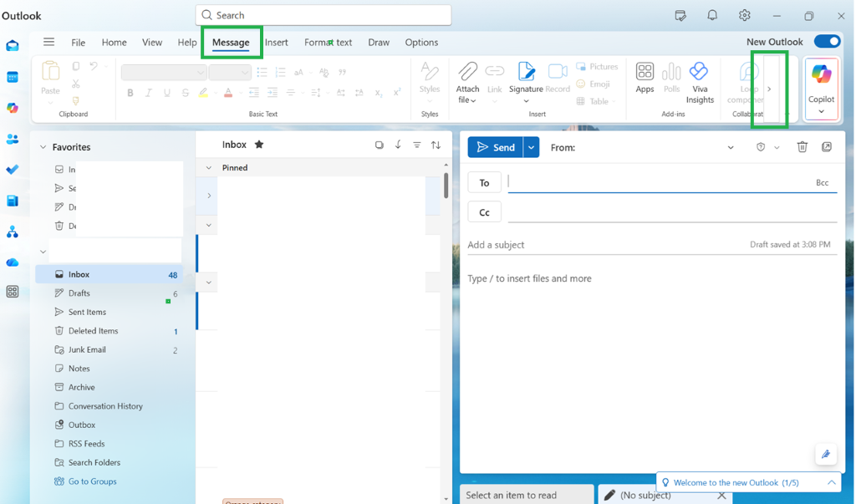Open the From address dropdown
Image resolution: width=856 pixels, height=504 pixels.
[x=731, y=147]
